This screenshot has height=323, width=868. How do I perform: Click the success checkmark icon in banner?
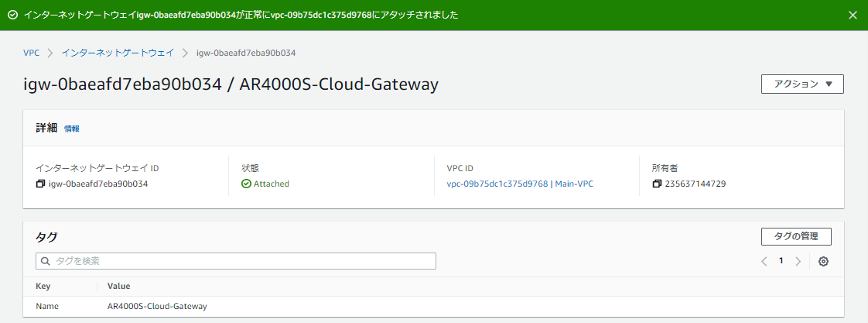click(x=12, y=15)
